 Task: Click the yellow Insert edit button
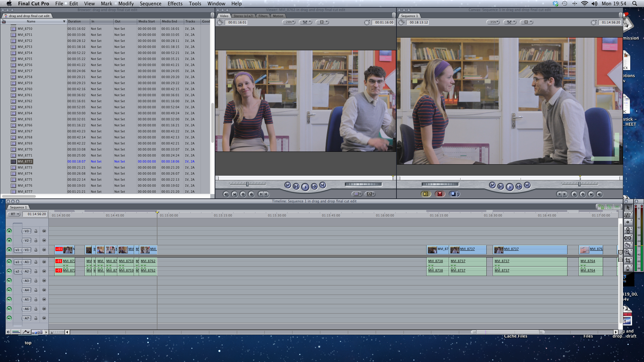[426, 194]
